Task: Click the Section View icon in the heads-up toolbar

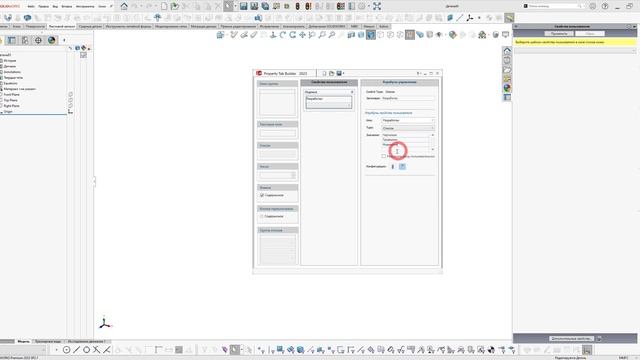Action: 351,35
